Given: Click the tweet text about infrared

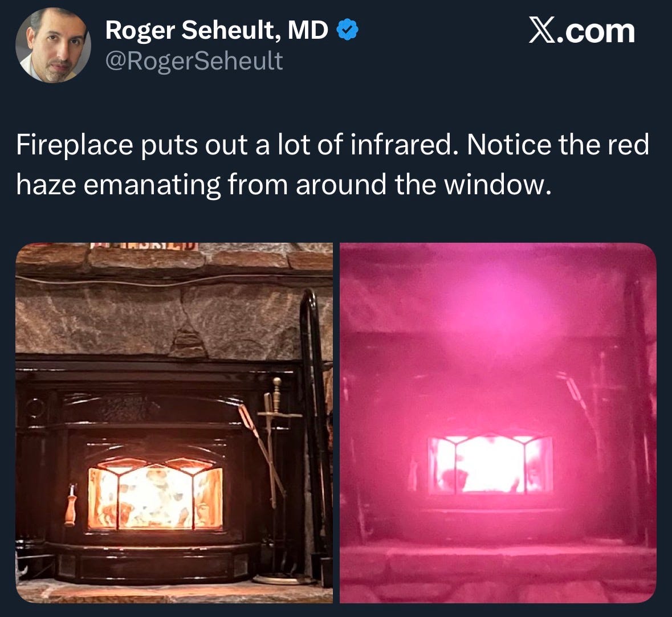Looking at the screenshot, I should point(332,165).
